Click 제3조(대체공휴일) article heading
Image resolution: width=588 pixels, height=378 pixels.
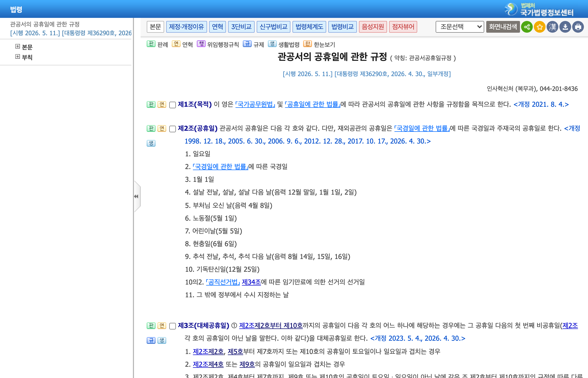point(203,326)
